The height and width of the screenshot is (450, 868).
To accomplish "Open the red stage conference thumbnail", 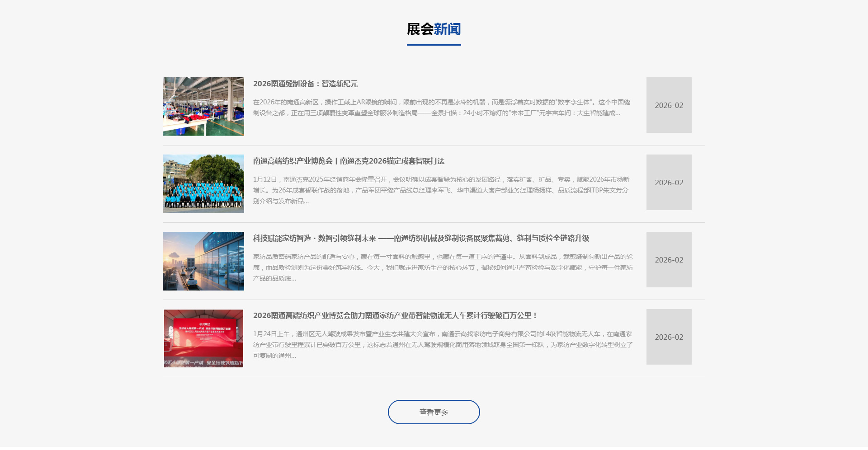I will pos(203,338).
